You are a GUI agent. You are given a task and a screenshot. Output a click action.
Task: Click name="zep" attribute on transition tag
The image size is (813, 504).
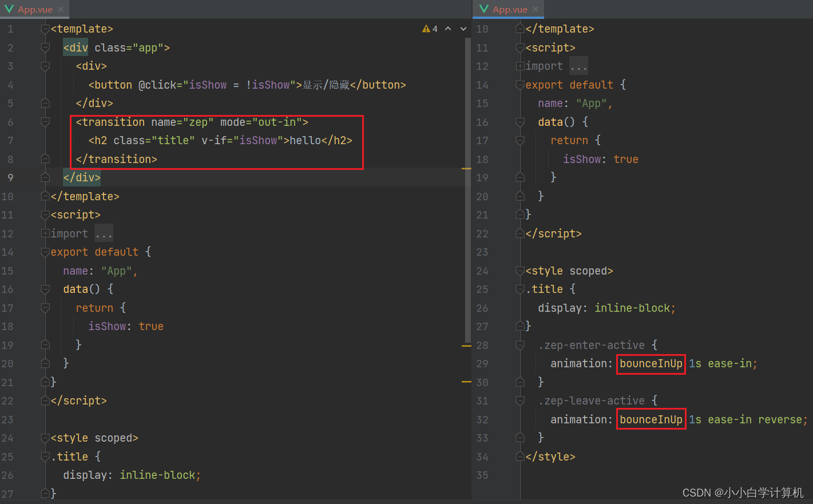click(x=183, y=122)
